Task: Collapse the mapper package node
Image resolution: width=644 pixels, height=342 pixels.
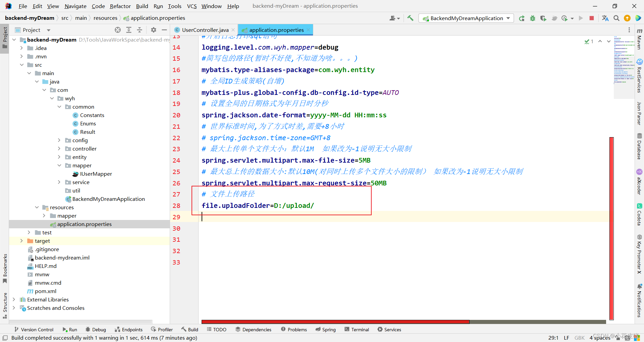Action: [x=59, y=165]
